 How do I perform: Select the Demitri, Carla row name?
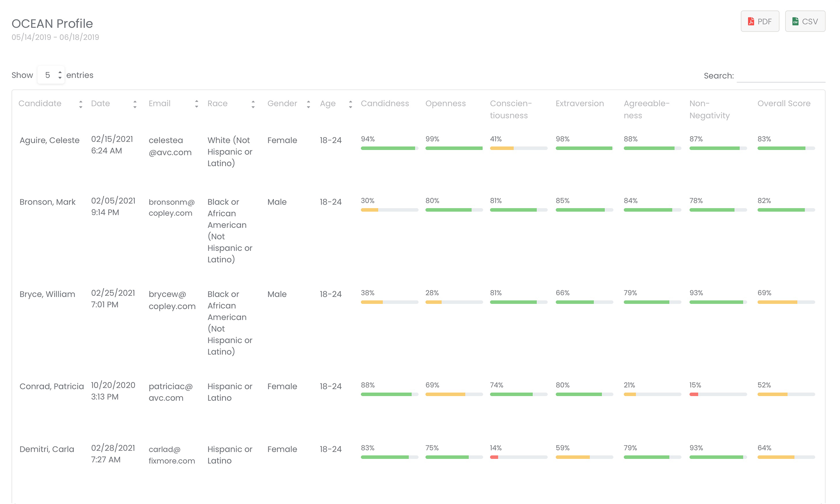pos(47,449)
